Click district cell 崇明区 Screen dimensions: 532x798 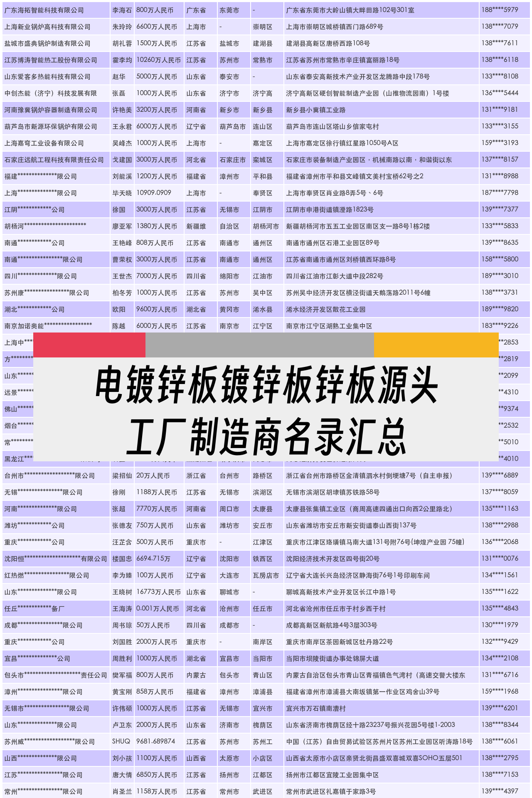pos(263,27)
